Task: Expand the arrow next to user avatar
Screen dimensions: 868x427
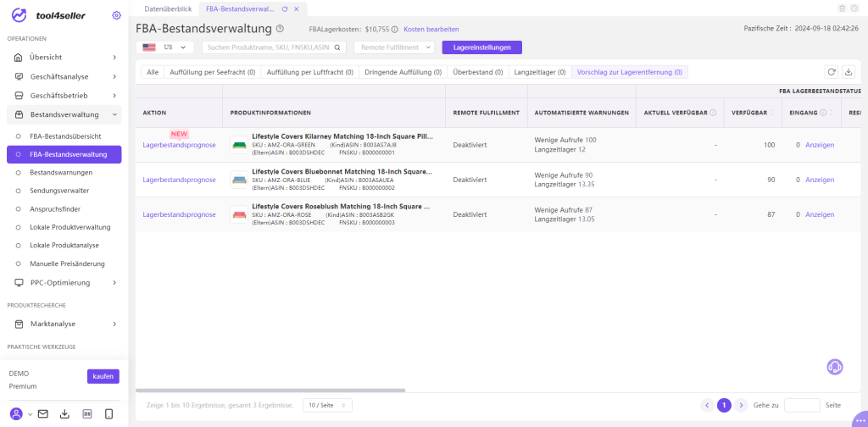Action: [30, 413]
